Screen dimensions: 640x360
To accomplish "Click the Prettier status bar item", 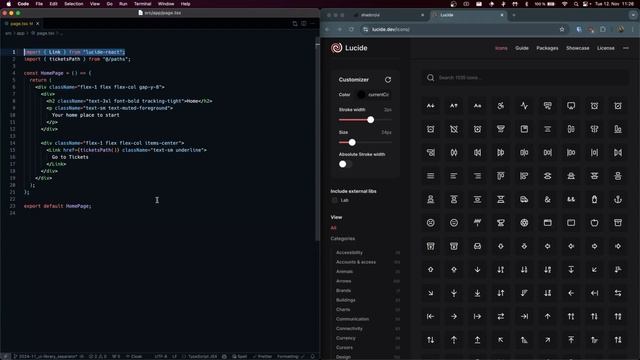I will coord(262,356).
